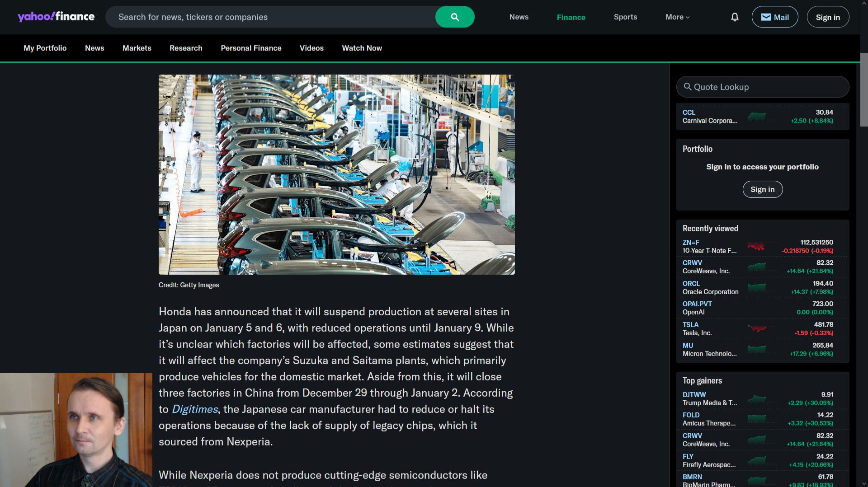The width and height of the screenshot is (868, 487).
Task: Click the MU change +17.29 (+6.96%)
Action: [811, 354]
